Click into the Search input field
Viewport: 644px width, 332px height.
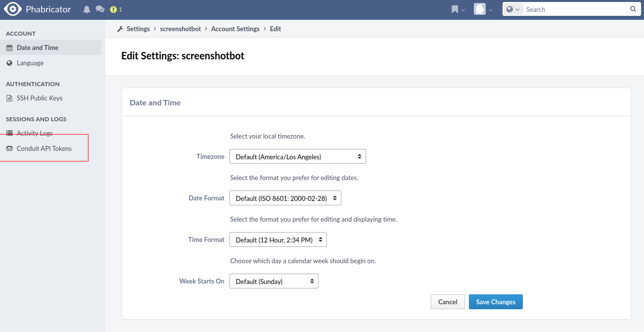coord(575,9)
